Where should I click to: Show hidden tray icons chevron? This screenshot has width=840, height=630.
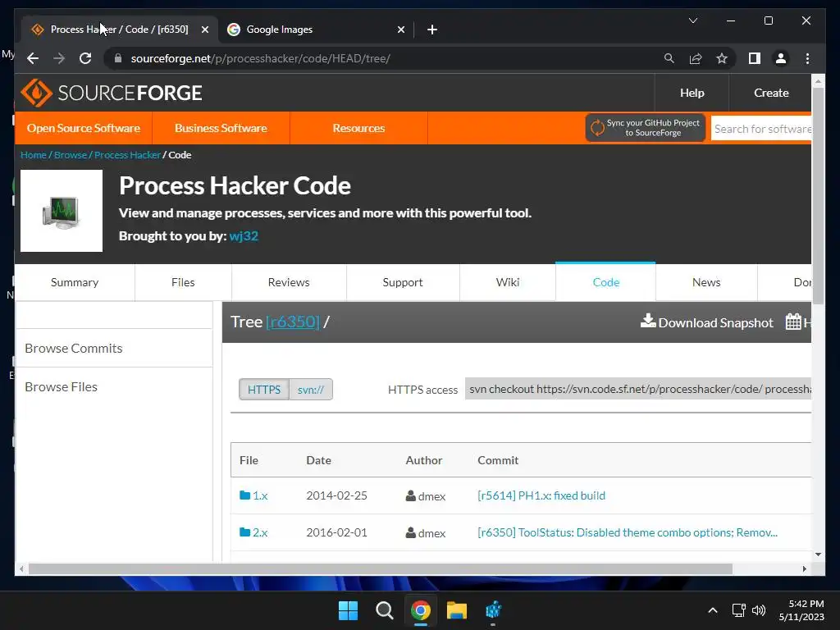point(713,610)
